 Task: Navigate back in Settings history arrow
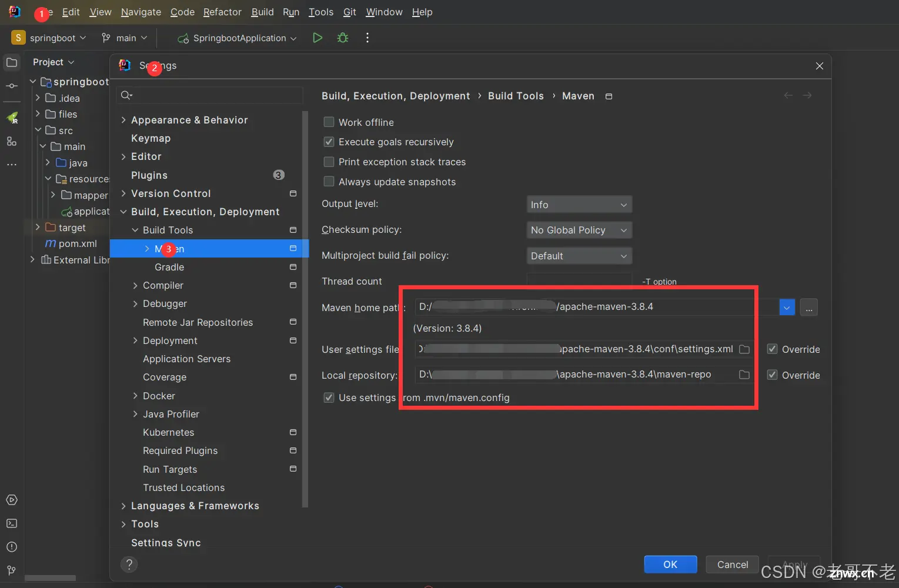pos(788,95)
